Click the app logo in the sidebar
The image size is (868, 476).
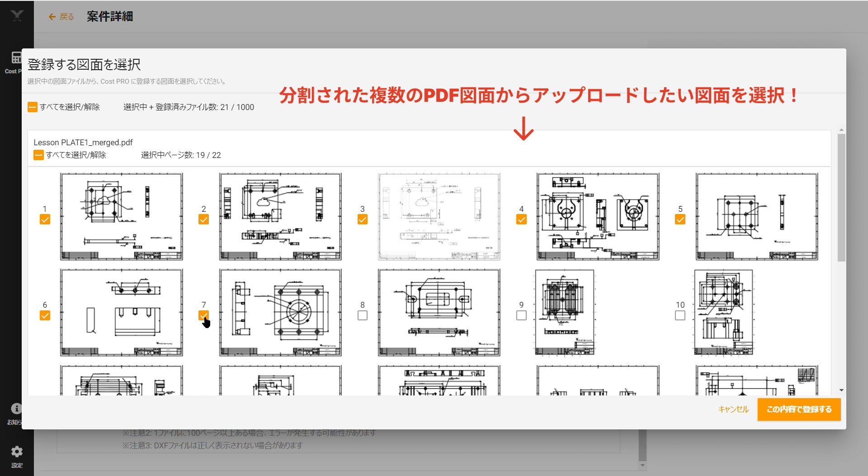coord(17,16)
